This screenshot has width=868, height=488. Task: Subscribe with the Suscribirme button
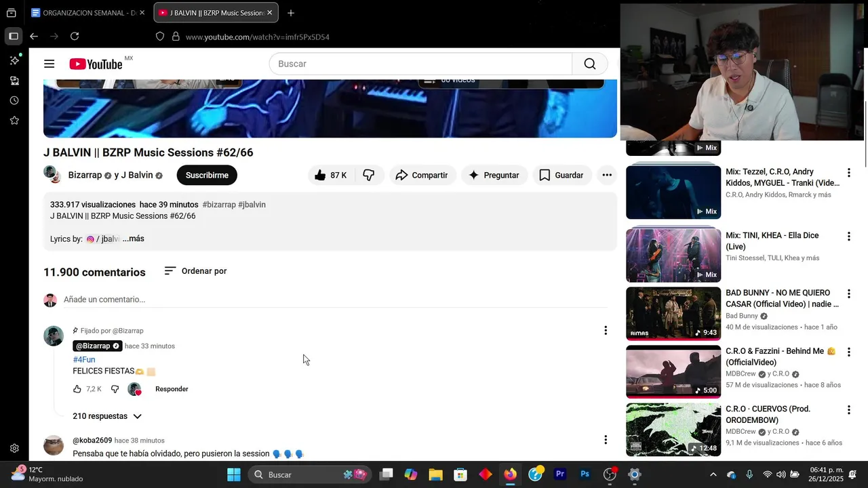207,175
